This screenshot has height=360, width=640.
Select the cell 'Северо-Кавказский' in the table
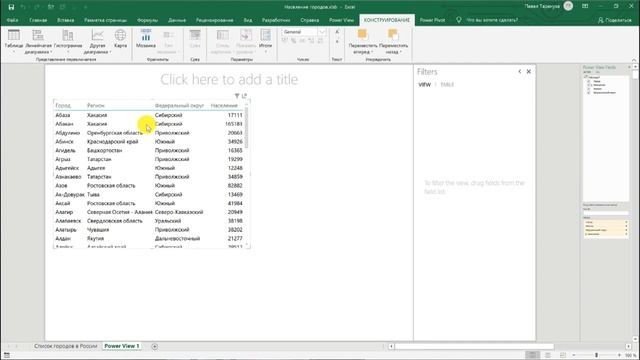[x=179, y=212]
